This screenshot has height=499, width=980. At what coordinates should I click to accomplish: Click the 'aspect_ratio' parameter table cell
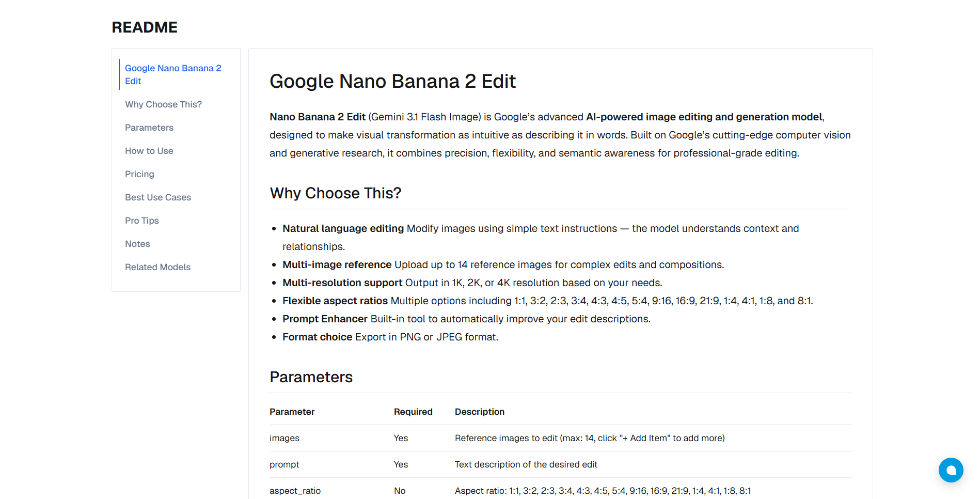click(295, 491)
